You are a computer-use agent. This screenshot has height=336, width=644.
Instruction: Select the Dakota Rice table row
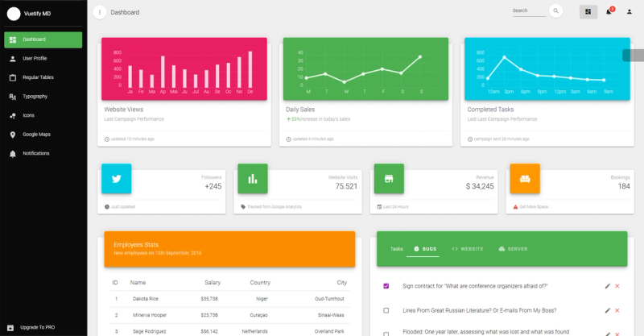pos(229,299)
